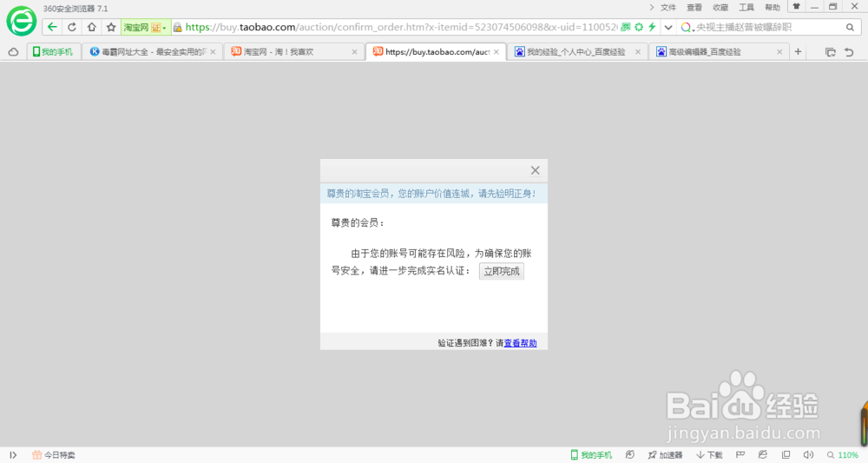
Task: Open the 我的手机 button in tab bar
Action: 53,51
